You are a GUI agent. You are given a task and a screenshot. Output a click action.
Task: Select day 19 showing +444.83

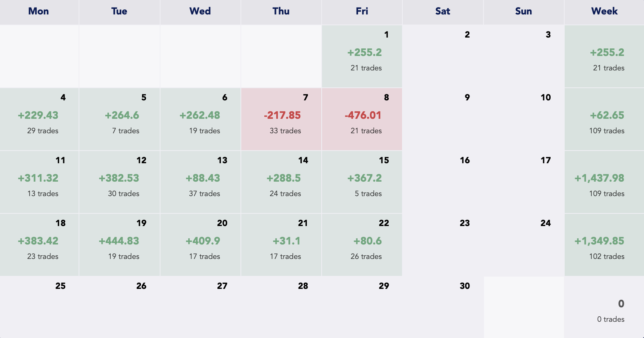click(119, 245)
